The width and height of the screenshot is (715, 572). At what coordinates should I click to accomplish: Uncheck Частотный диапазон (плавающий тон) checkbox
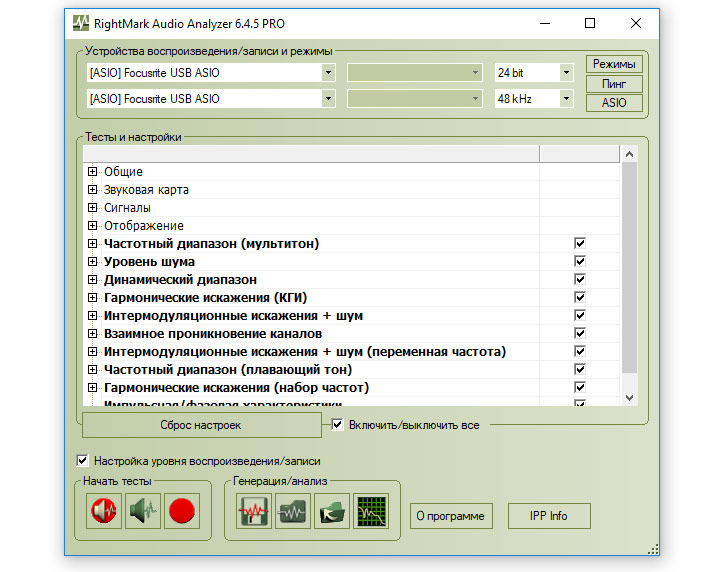point(580,369)
